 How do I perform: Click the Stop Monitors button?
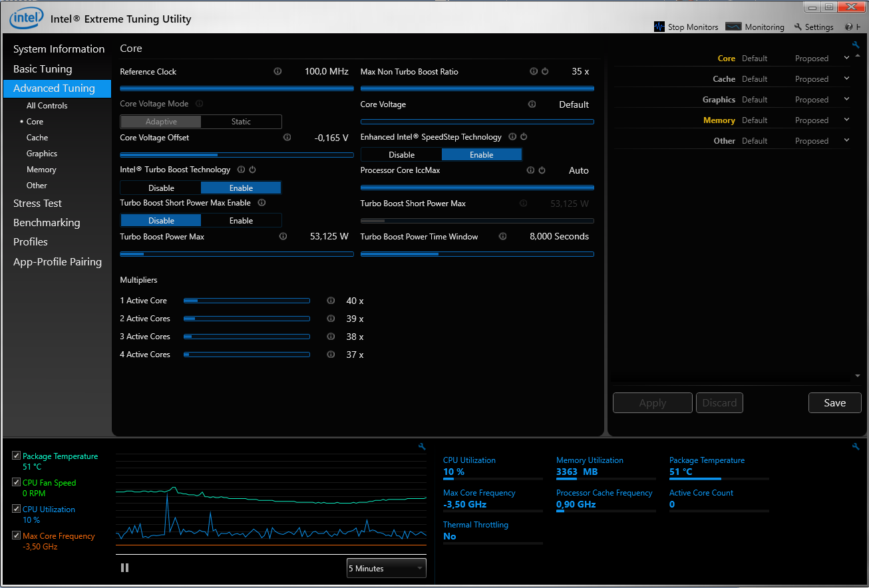tap(686, 27)
